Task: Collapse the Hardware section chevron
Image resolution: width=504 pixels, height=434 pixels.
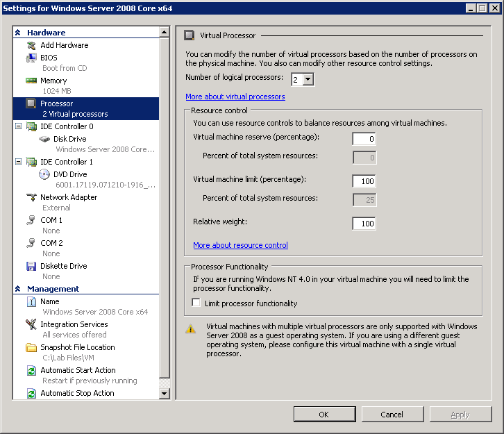Action: pyautogui.click(x=17, y=33)
